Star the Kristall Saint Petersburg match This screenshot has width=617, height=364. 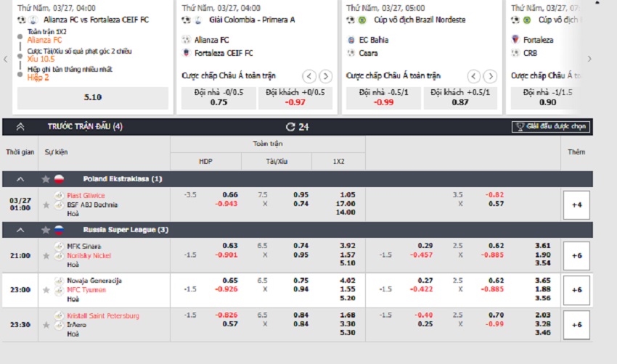46,325
